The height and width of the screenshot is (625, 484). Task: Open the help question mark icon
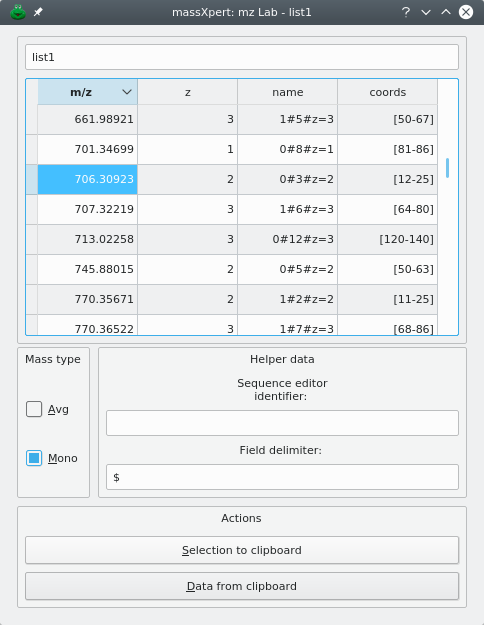[x=406, y=12]
